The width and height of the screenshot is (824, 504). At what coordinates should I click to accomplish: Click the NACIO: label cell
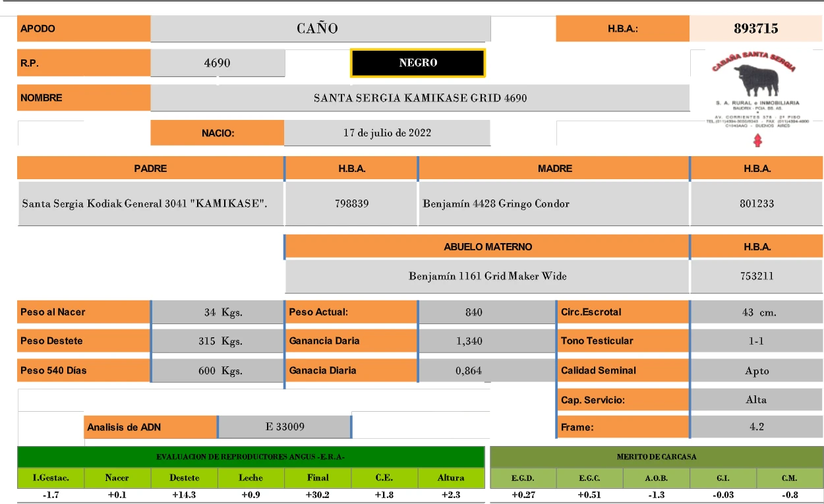218,132
